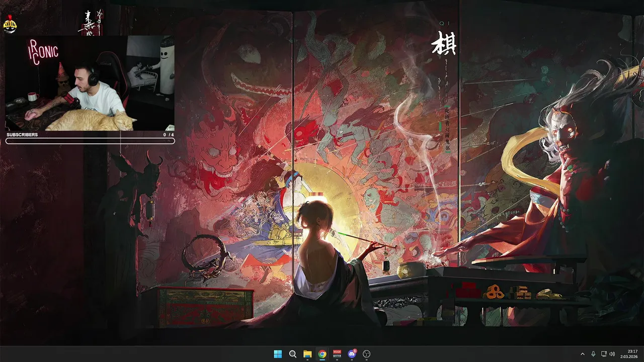The image size is (644, 362).
Task: Open taskbar Search
Action: click(292, 354)
